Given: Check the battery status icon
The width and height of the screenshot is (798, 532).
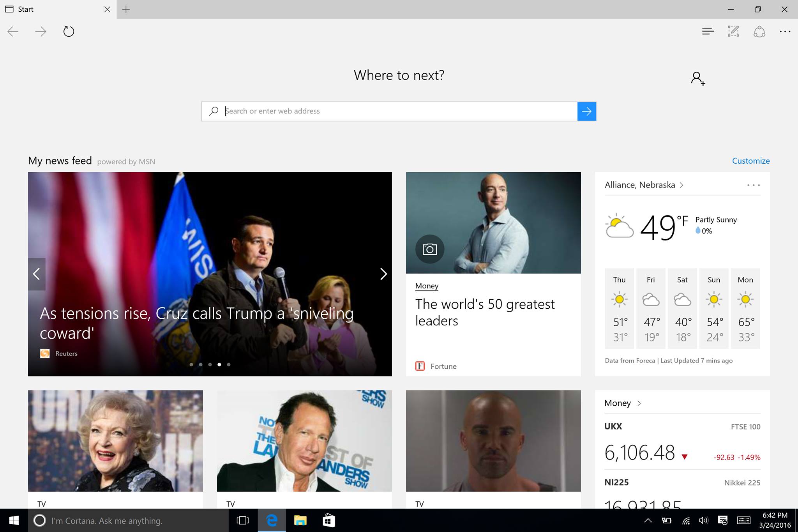Looking at the screenshot, I should point(667,520).
